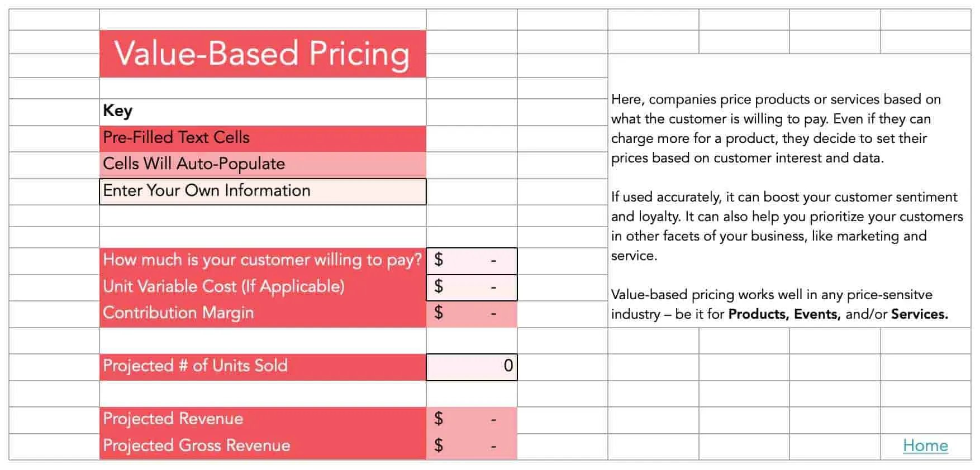The width and height of the screenshot is (980, 470).
Task: Select the customer willing to pay input cell
Action: 472,260
